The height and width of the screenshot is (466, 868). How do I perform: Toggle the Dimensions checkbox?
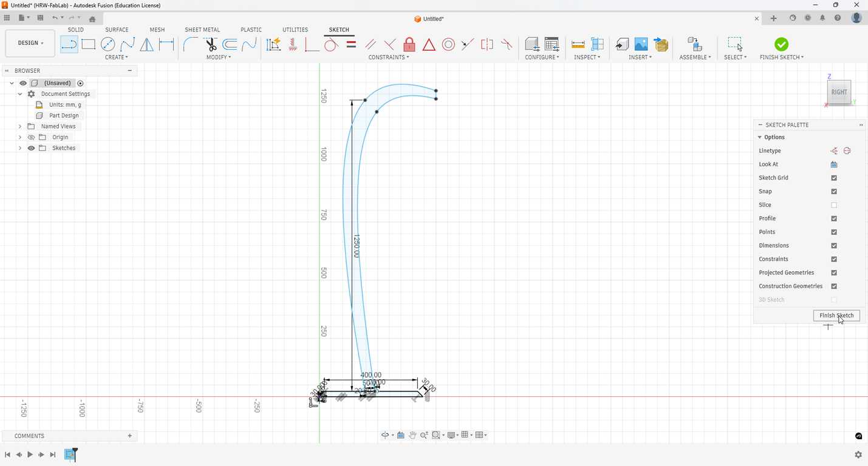point(834,246)
